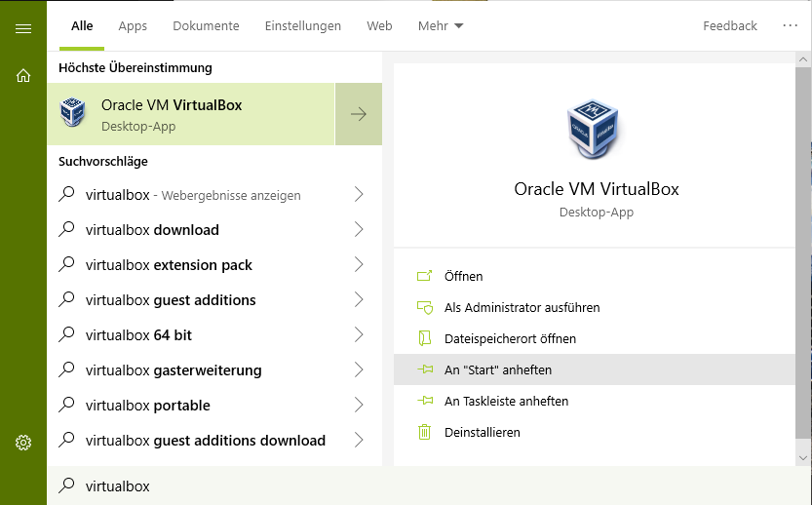This screenshot has width=812, height=505.
Task: Open the hamburger menu in the sidebar
Action: tap(23, 28)
